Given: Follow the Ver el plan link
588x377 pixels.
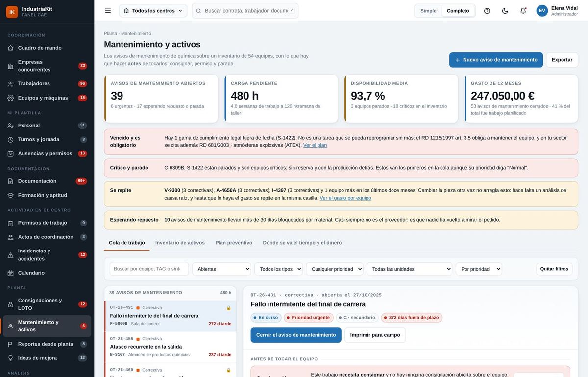Looking at the screenshot, I should [x=315, y=145].
